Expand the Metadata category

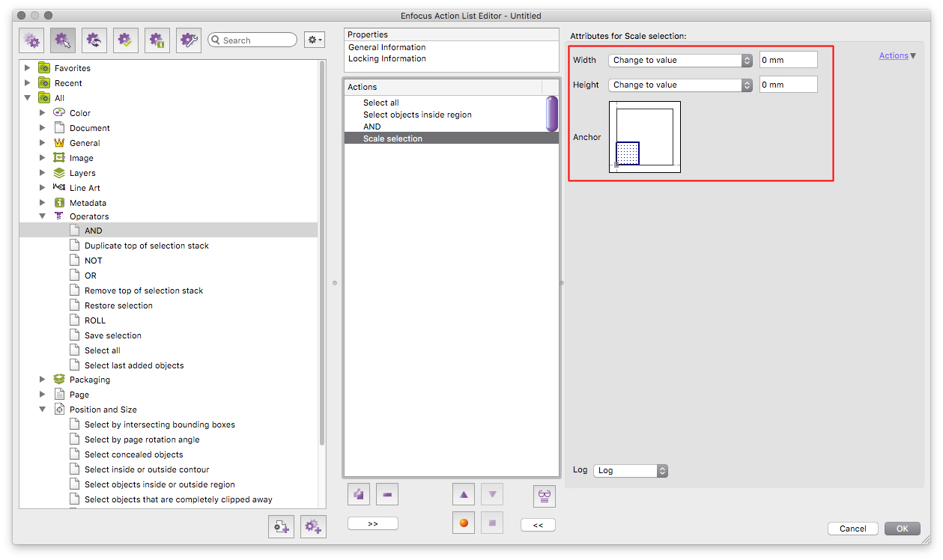coord(43,203)
